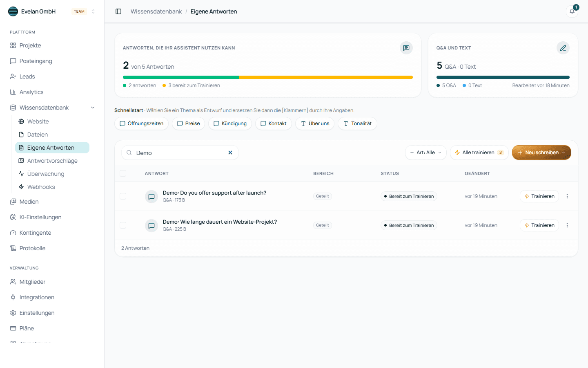The height and width of the screenshot is (368, 588).
Task: Open Posteingang in the sidebar
Action: 52,61
